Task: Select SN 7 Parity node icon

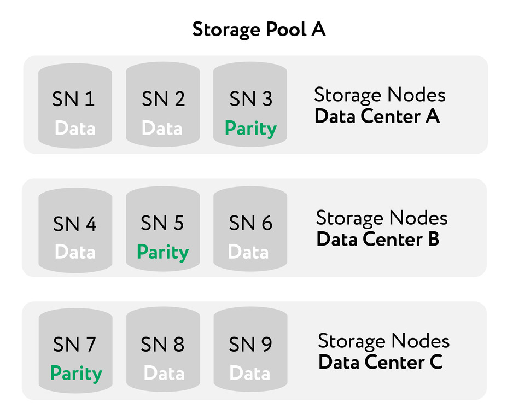Action: [x=75, y=351]
